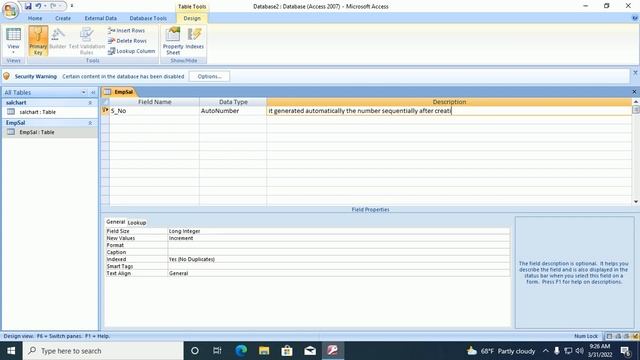Toggle the Primary Key button
Screen dimensions: 640x360
pyautogui.click(x=38, y=41)
